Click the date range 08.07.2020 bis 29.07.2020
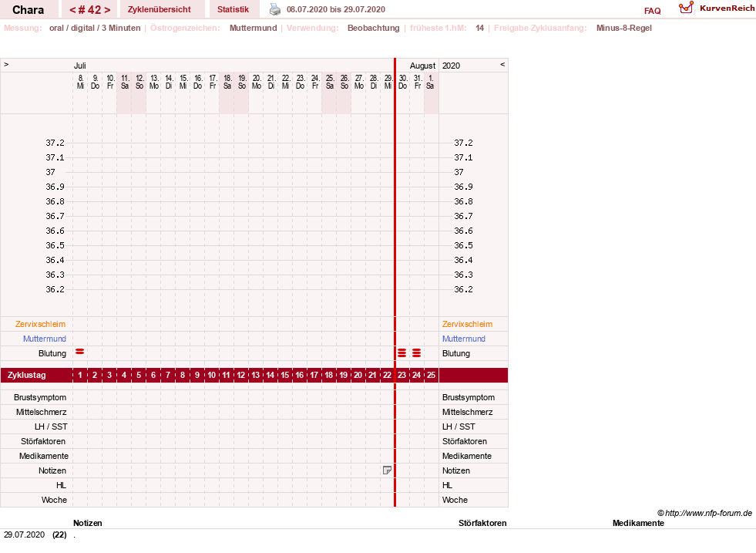 (336, 9)
